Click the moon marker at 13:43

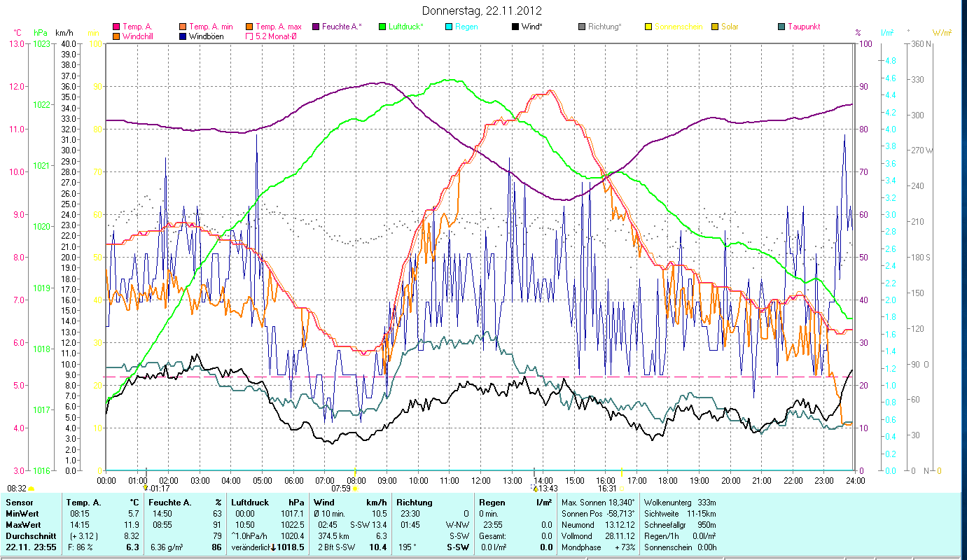534,488
